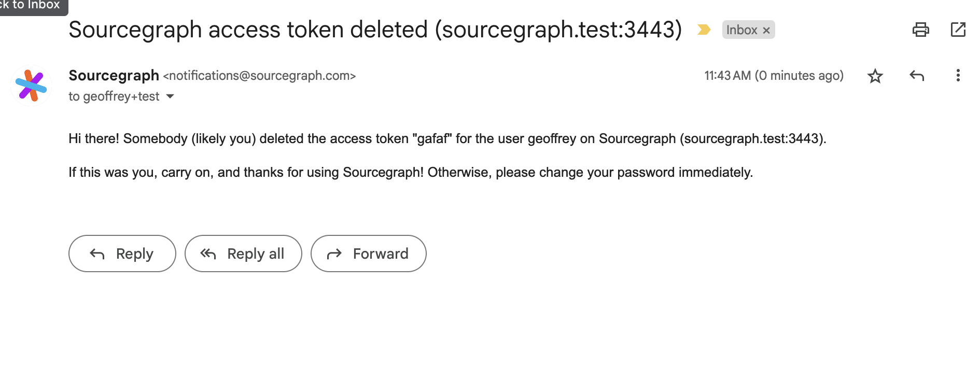Screen dimensions: 980x365
Task: Print this email using the printer icon
Action: tap(920, 30)
